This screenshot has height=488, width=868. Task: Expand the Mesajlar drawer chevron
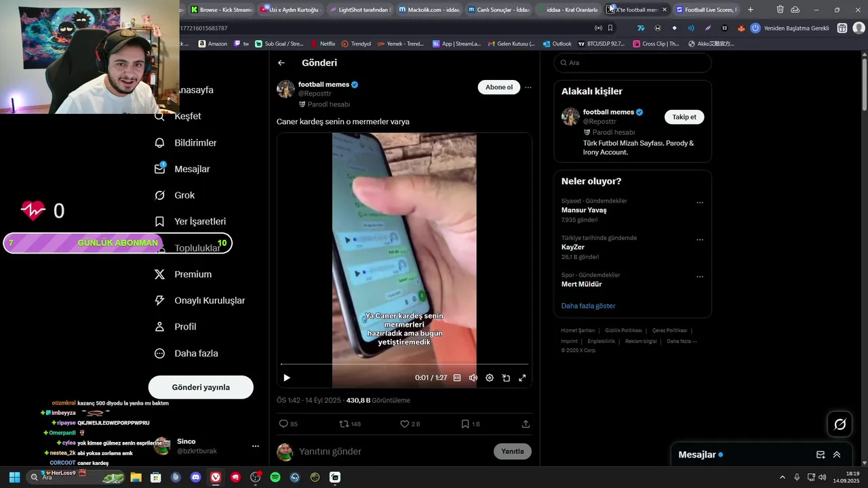click(837, 455)
